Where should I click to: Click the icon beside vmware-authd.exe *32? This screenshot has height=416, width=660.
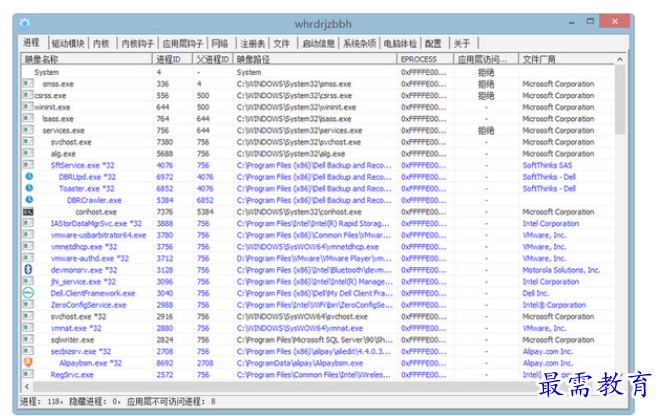pyautogui.click(x=28, y=258)
